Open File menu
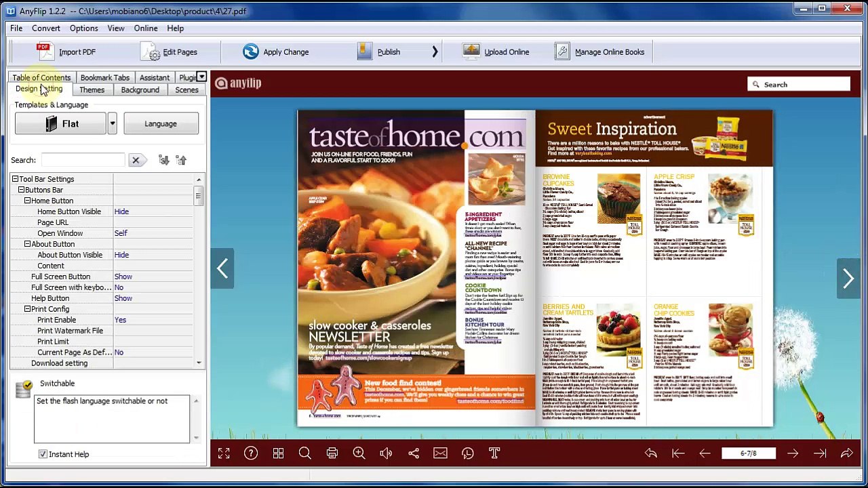The image size is (868, 488). point(16,28)
